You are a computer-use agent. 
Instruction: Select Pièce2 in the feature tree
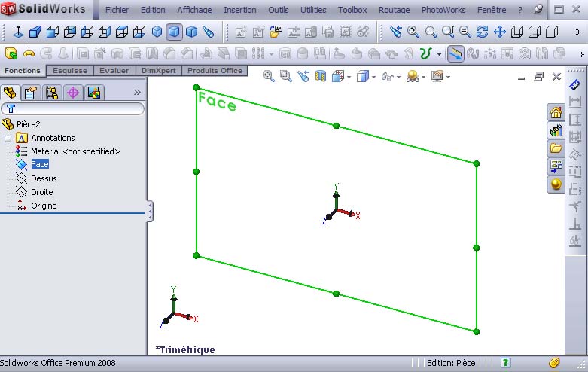28,124
